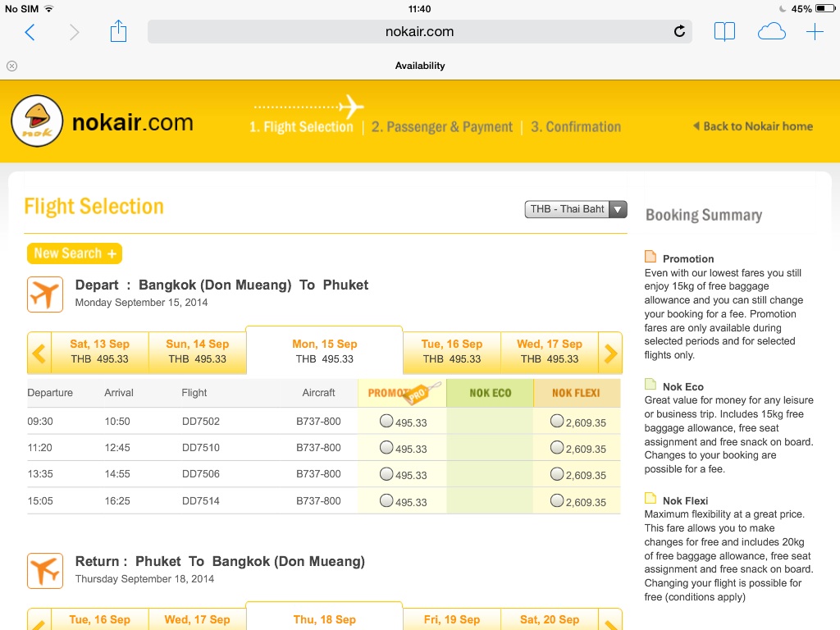The height and width of the screenshot is (630, 840).
Task: Add a new tab with plus icon
Action: tap(815, 32)
